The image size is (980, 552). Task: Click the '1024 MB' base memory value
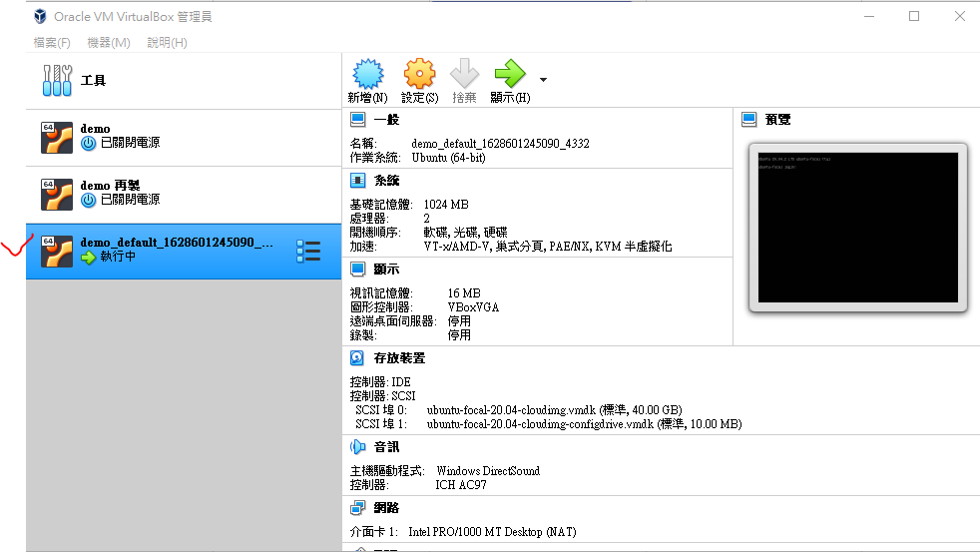446,205
